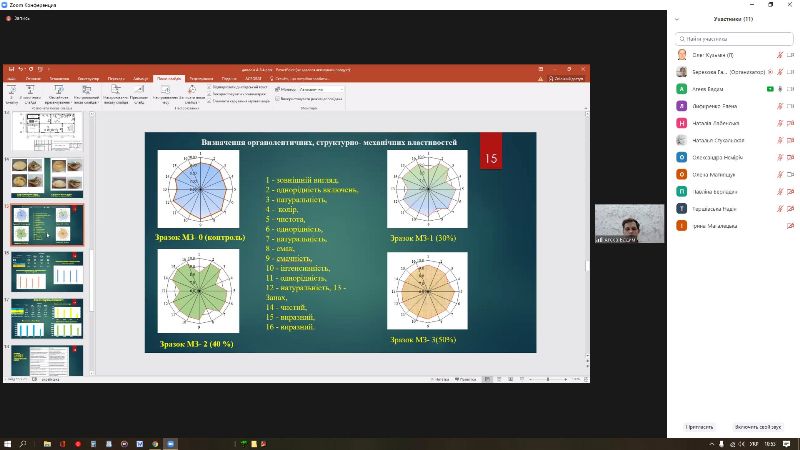Screen dimensions: 800x450
Task: Open Word from the taskbar
Action: point(139,444)
